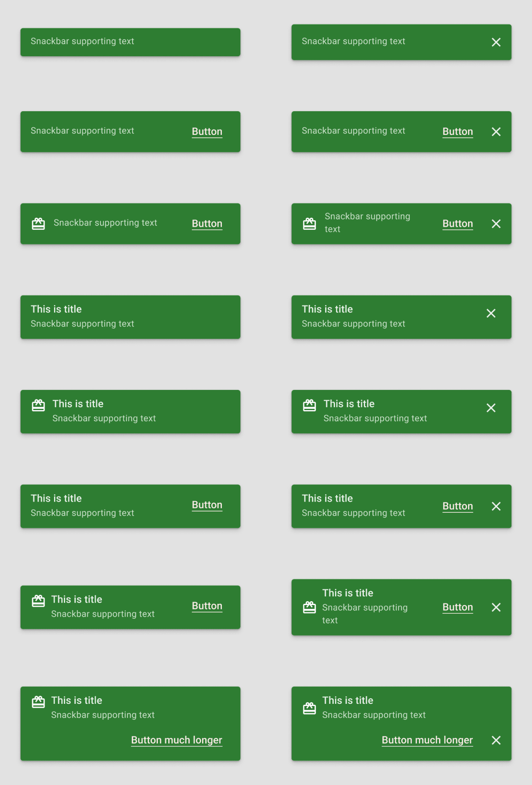Click the gift icon in the left-column titled snackbar without button
The height and width of the screenshot is (785, 532).
[38, 405]
